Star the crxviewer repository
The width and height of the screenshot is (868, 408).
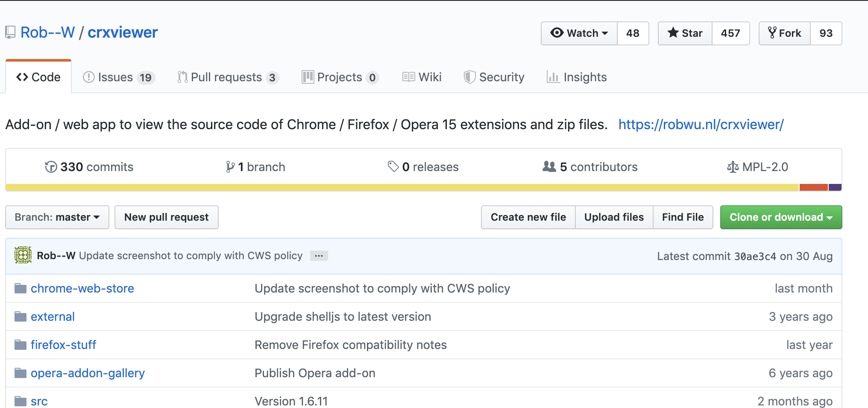685,33
